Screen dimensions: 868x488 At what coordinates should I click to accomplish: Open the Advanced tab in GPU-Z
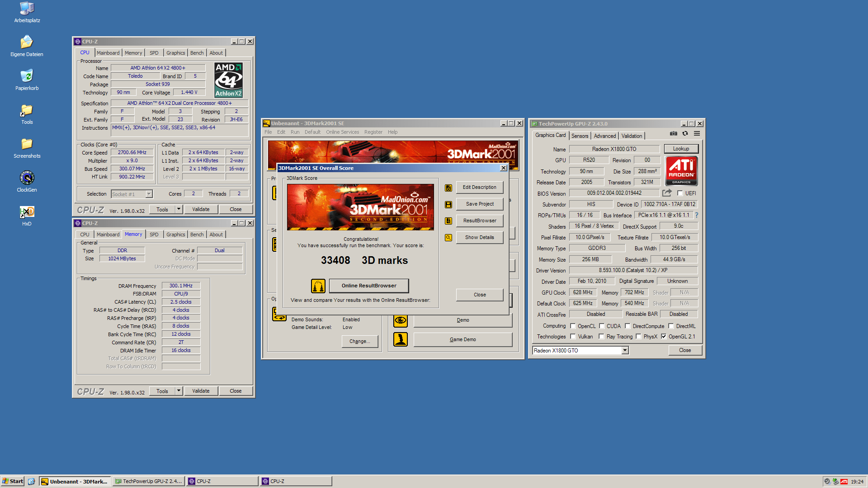pos(604,136)
